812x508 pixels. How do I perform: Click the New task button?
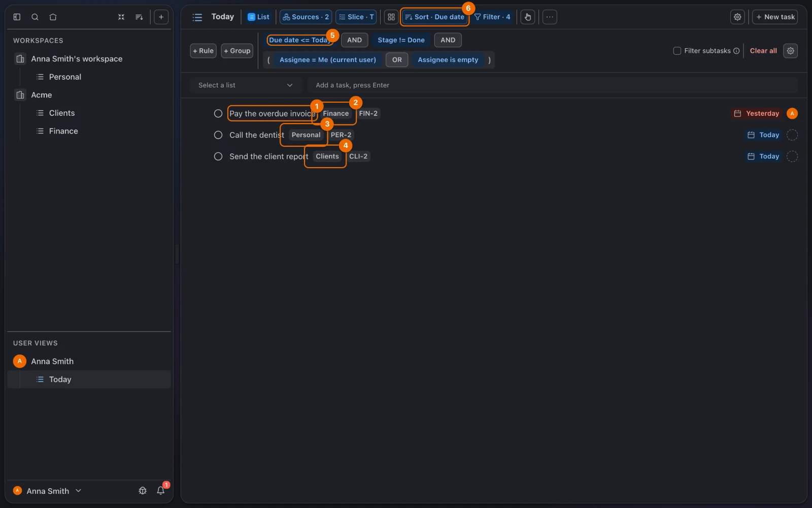775,17
